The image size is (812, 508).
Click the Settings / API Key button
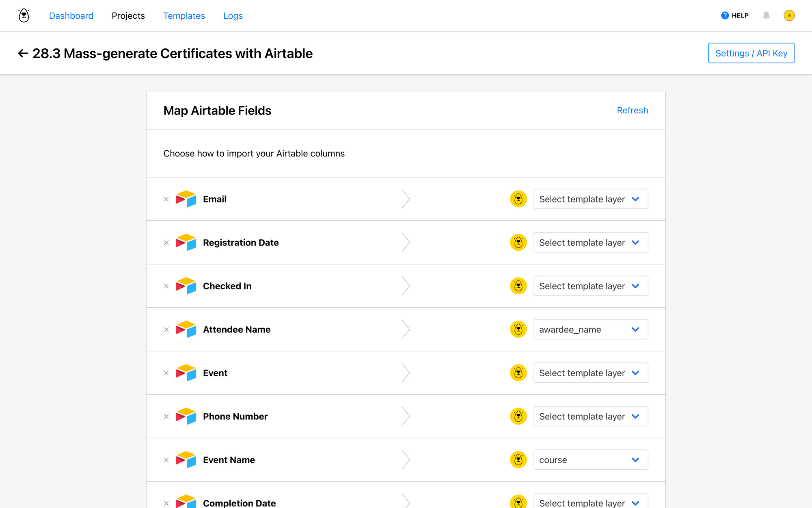(751, 53)
